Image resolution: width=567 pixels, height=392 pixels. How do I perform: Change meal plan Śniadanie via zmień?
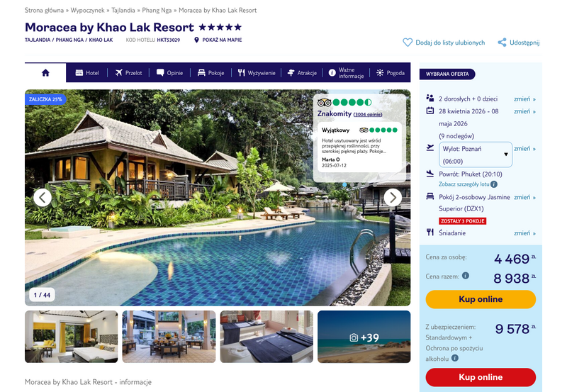click(x=524, y=233)
